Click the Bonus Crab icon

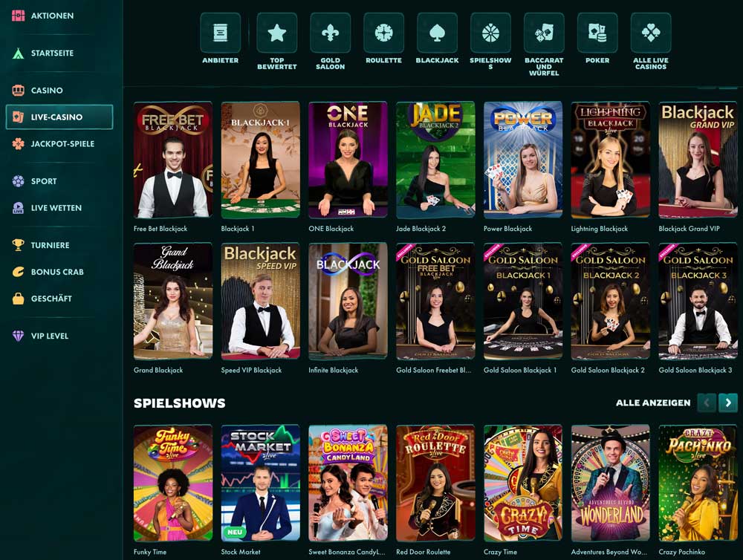[18, 272]
